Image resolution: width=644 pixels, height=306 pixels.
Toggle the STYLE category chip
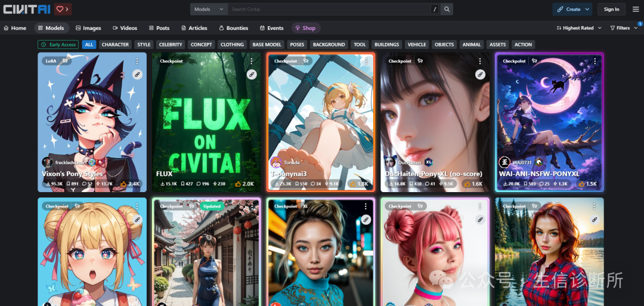coord(144,44)
